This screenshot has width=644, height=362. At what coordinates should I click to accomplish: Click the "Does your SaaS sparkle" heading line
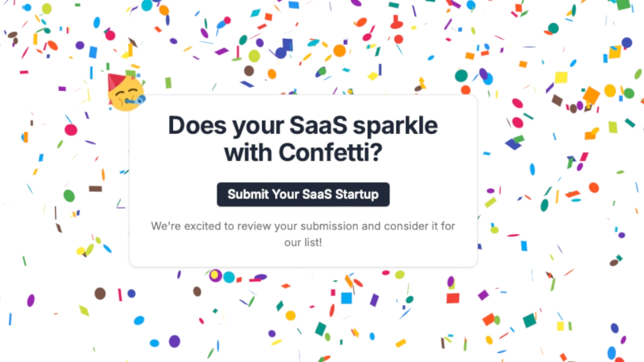[303, 125]
